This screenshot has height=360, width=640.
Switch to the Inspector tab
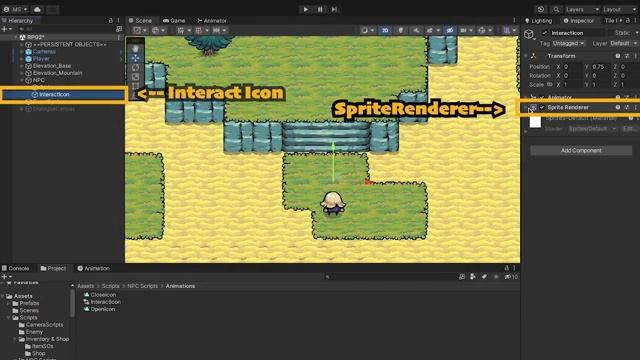click(578, 20)
